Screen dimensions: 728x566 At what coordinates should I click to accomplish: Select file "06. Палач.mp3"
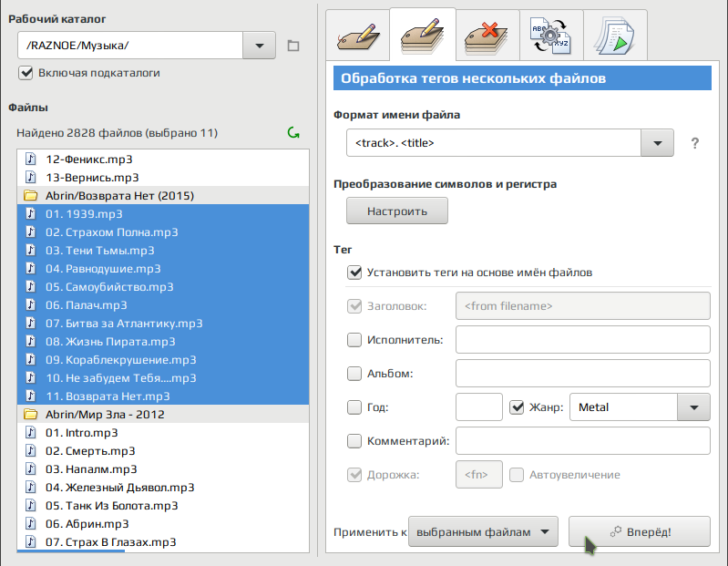(x=163, y=305)
